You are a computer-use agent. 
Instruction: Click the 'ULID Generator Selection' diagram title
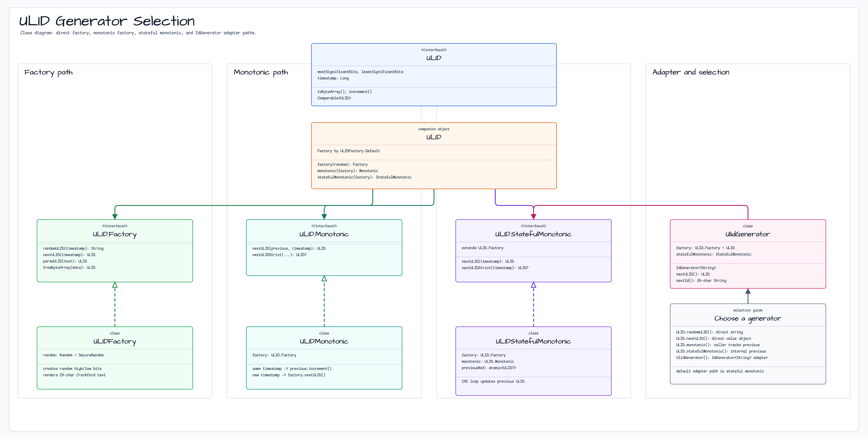[x=107, y=21]
